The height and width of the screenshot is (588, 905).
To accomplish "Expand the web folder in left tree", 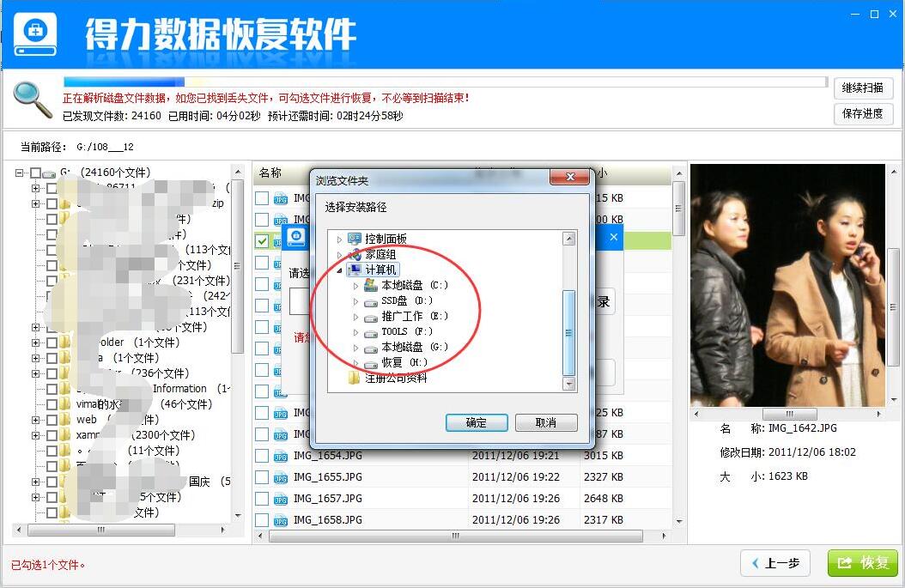I will click(35, 420).
